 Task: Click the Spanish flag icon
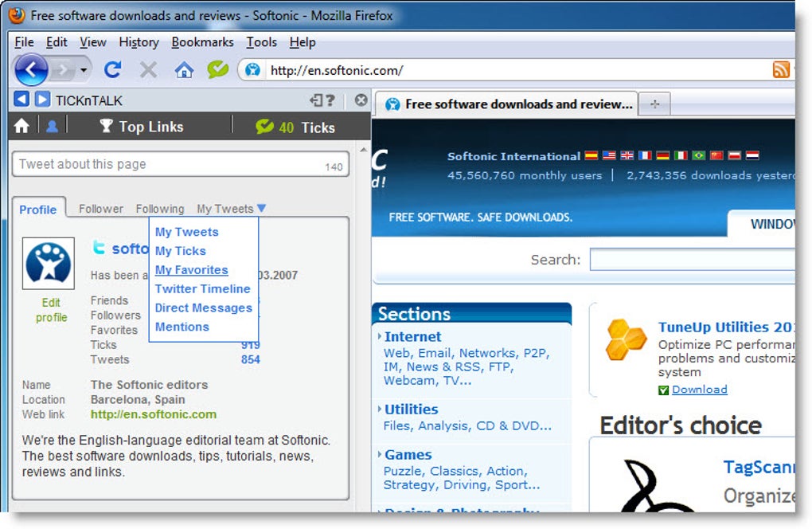point(591,155)
